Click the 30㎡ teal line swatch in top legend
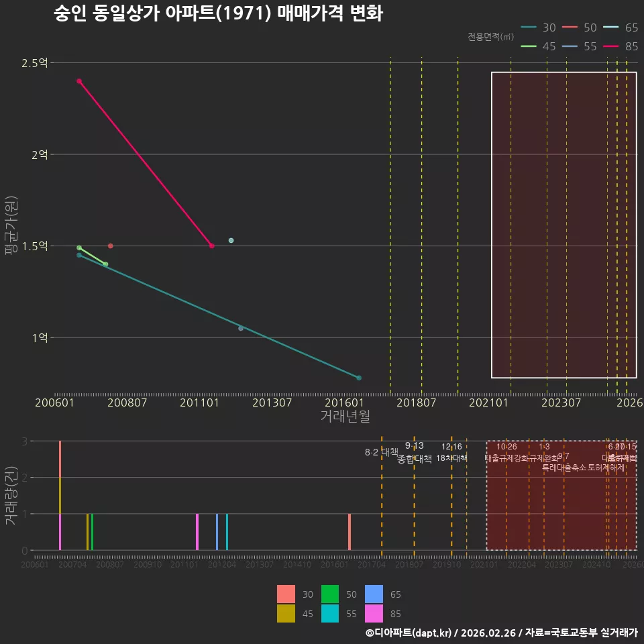Image resolution: width=644 pixels, height=644 pixels. (529, 28)
